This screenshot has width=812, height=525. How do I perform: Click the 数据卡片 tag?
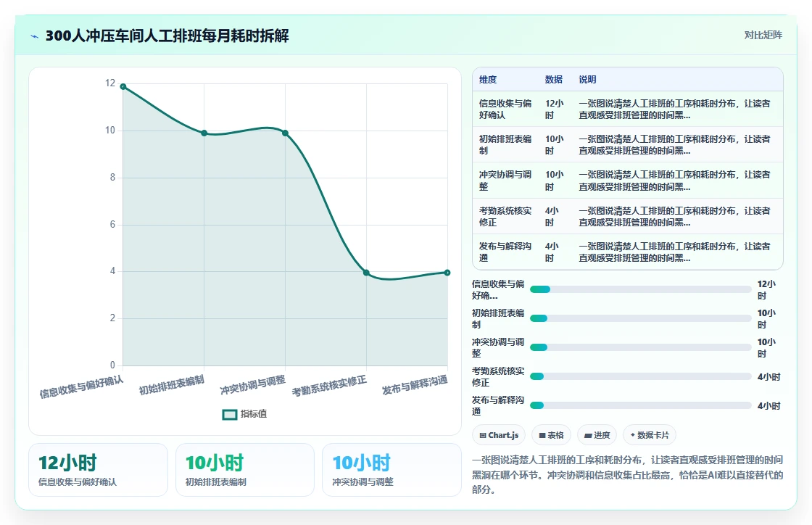click(650, 435)
